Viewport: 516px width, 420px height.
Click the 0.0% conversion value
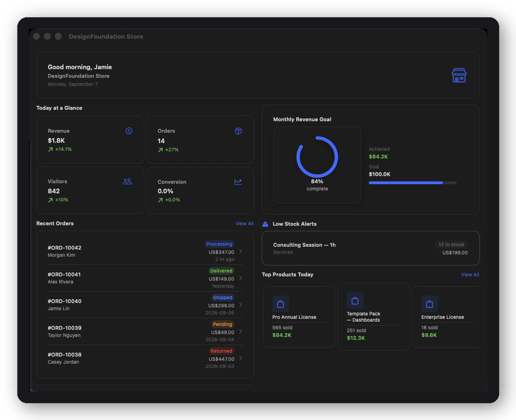[x=165, y=191]
